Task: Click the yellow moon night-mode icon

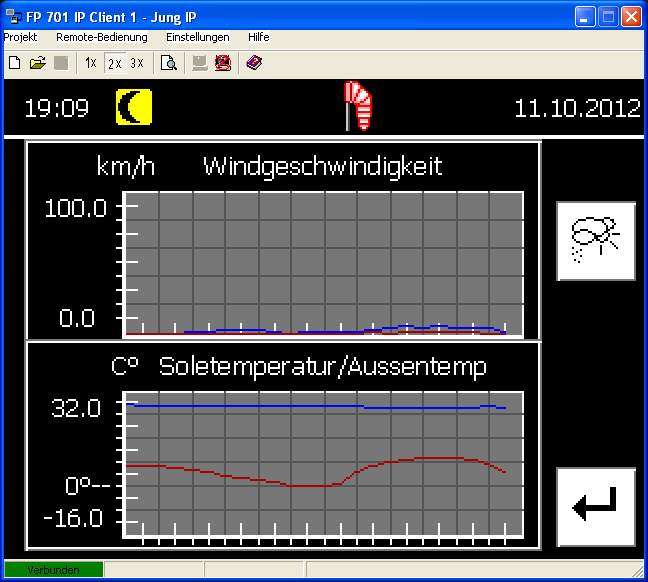Action: [134, 107]
